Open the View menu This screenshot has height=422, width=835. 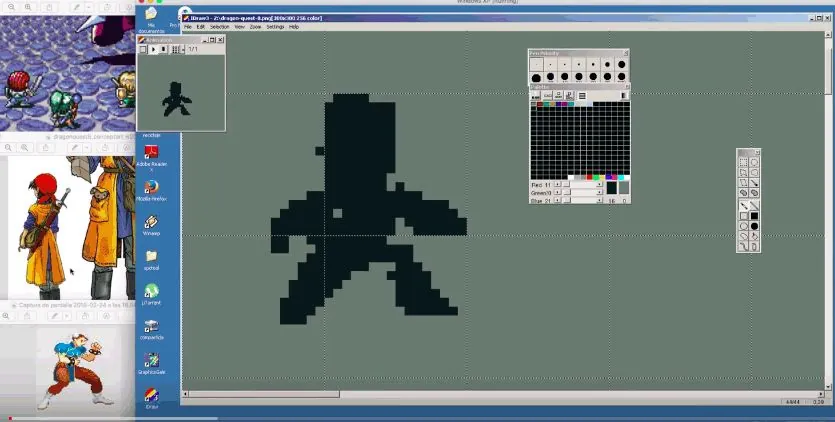pos(240,27)
